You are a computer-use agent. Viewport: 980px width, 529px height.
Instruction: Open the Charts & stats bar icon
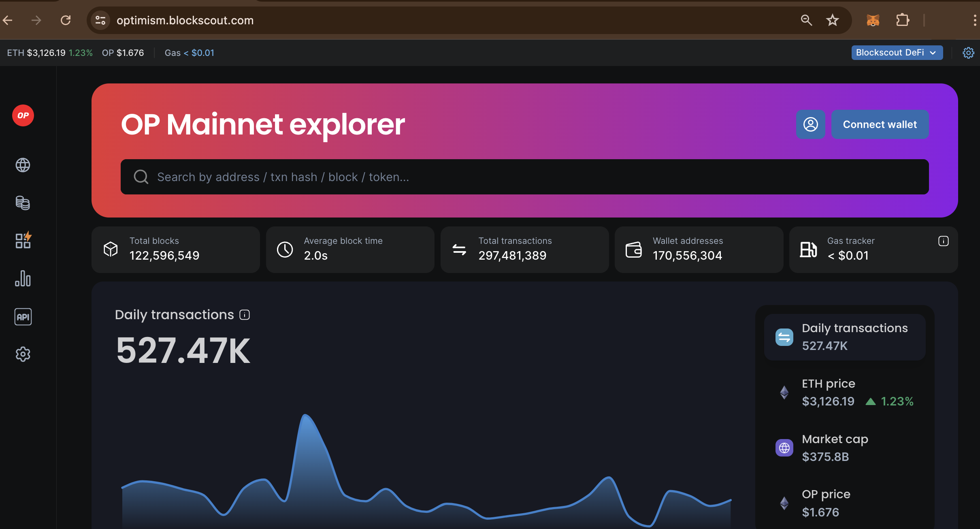pos(23,279)
